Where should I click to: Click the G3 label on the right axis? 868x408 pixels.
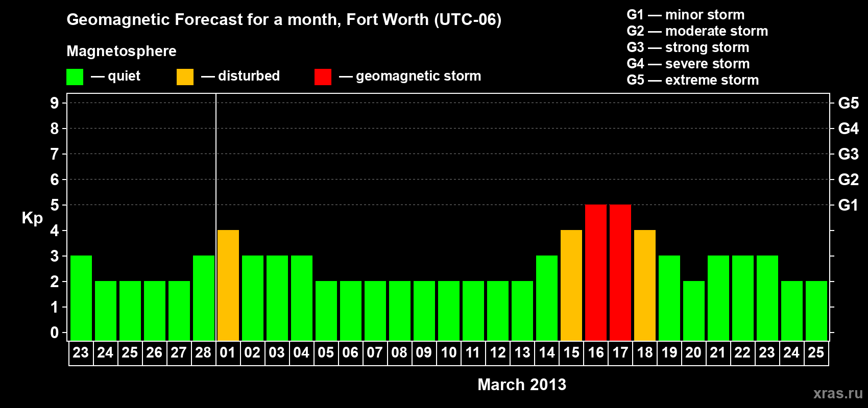pos(849,154)
